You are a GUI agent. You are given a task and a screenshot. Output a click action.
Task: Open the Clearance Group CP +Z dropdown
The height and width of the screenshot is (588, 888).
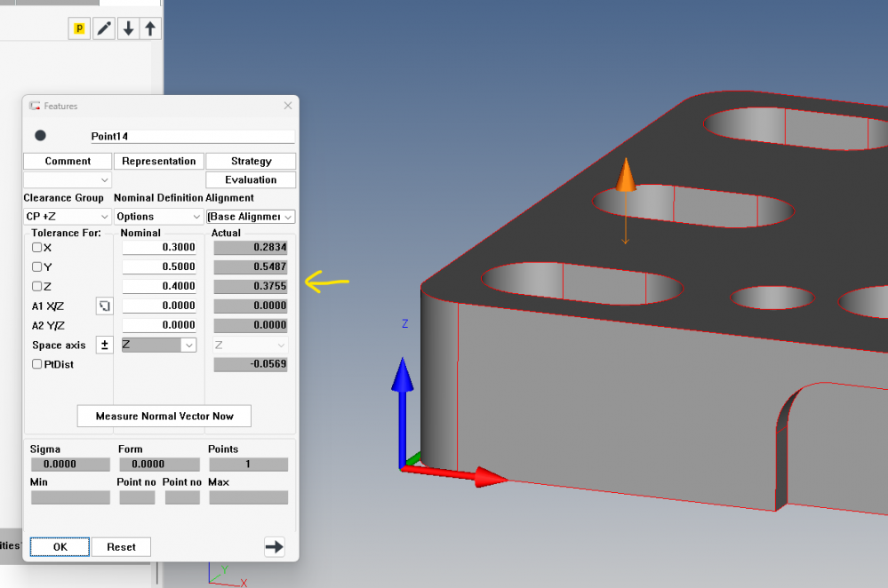[67, 217]
